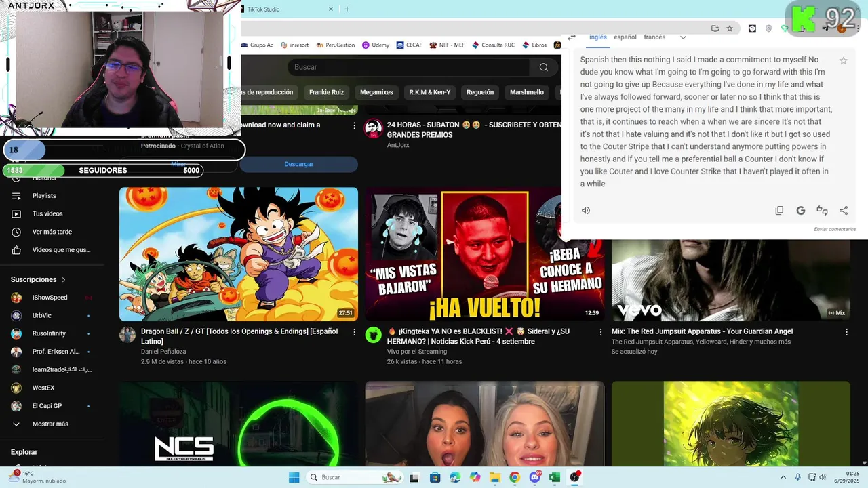
Task: Expand more target languages chevron
Action: (683, 37)
